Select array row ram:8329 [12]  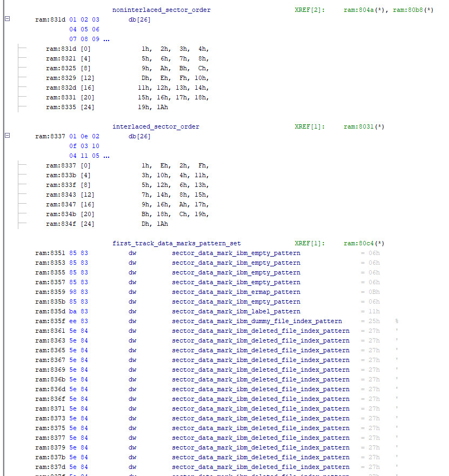(x=127, y=78)
